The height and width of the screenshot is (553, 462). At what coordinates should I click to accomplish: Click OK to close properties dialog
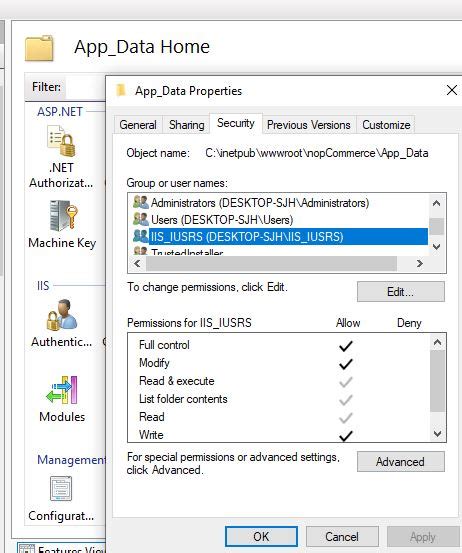point(261,536)
